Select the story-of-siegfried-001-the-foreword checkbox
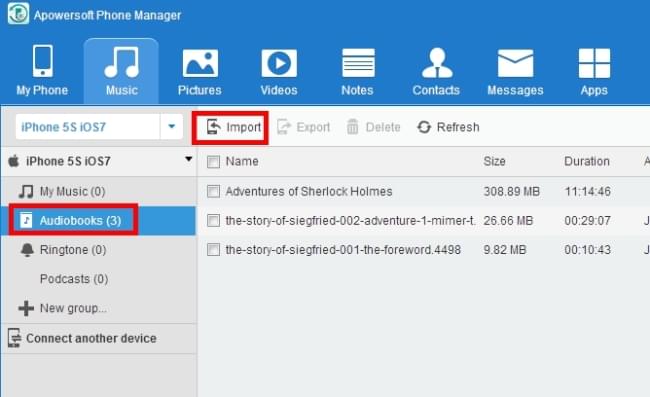Image resolution: width=650 pixels, height=397 pixels. pyautogui.click(x=213, y=250)
